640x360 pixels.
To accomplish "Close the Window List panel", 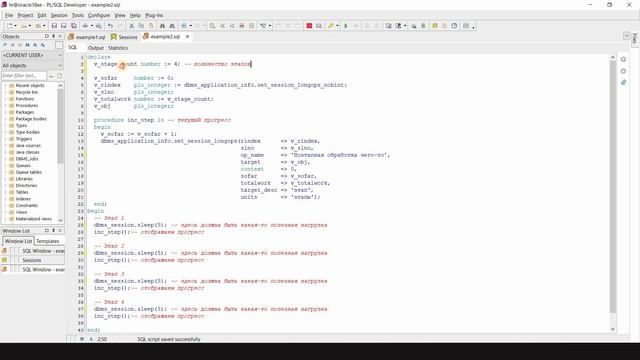I will click(60, 231).
